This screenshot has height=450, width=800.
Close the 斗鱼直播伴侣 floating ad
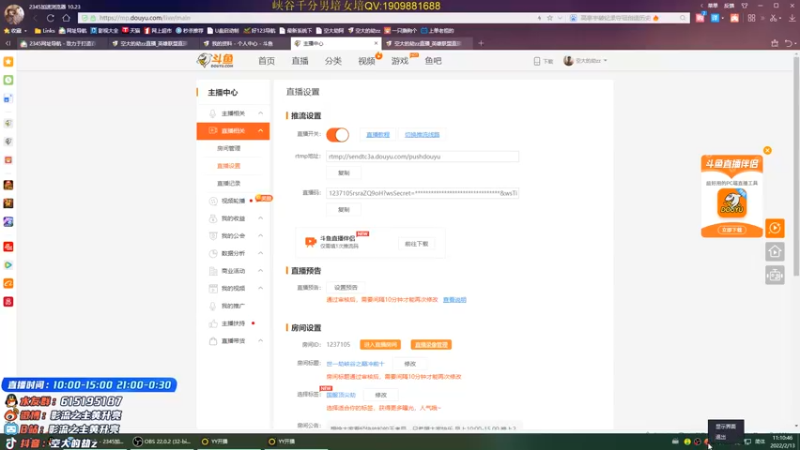click(767, 151)
